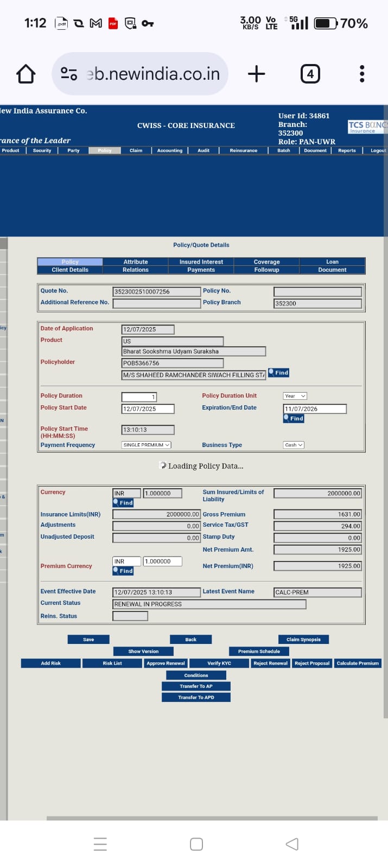Click Find button under Premium Currency

123,571
